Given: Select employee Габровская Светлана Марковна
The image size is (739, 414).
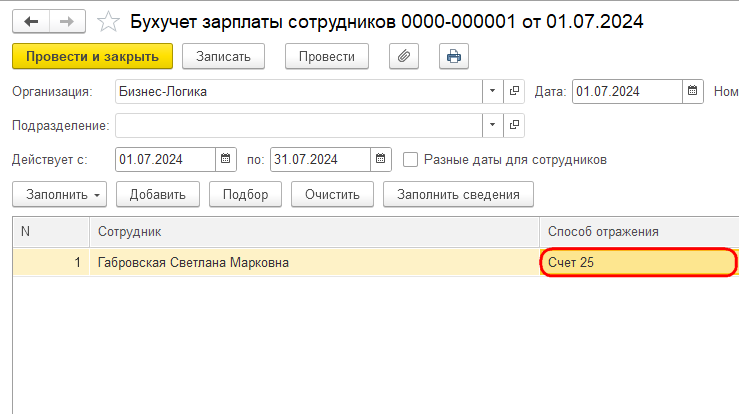Looking at the screenshot, I should 314,262.
